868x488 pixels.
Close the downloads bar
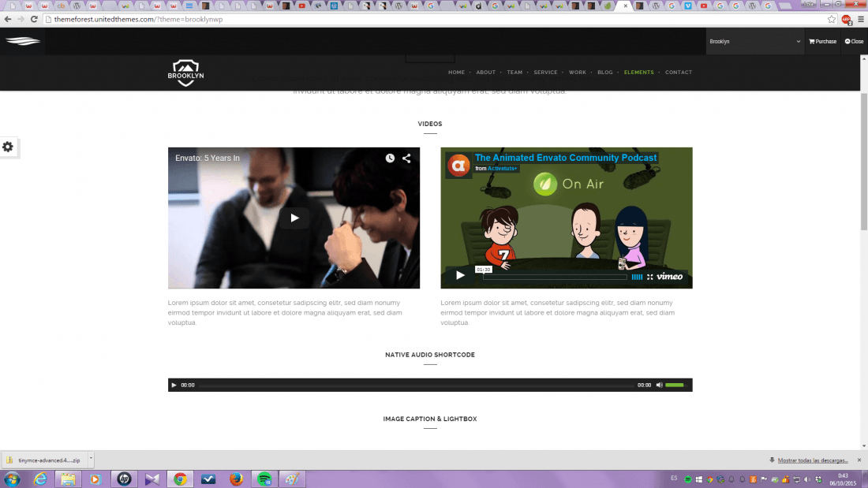point(859,460)
